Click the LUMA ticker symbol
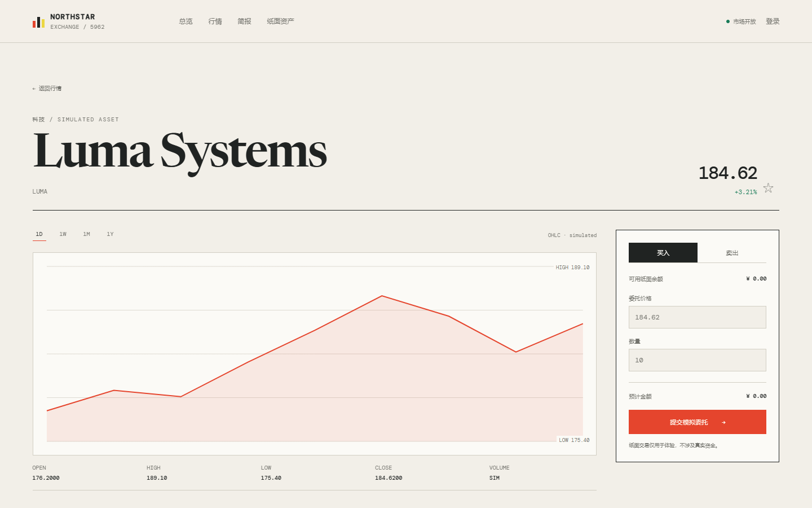 (40, 192)
